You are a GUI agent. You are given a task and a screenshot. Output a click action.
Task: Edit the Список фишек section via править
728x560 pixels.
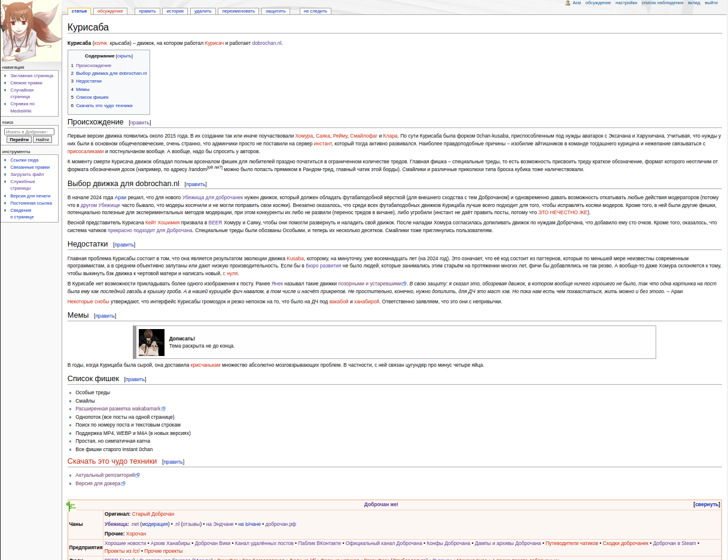tap(135, 379)
